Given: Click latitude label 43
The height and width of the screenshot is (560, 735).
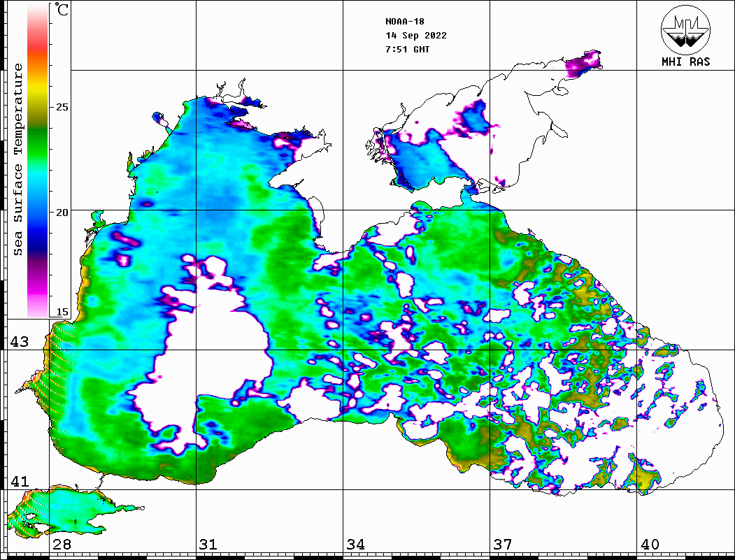Looking at the screenshot, I should (x=20, y=342).
